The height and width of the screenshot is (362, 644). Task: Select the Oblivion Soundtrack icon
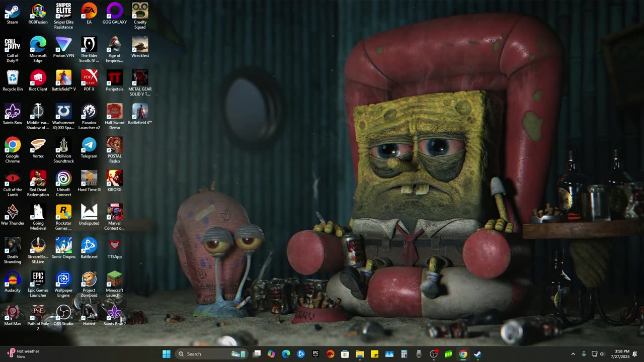tap(63, 150)
